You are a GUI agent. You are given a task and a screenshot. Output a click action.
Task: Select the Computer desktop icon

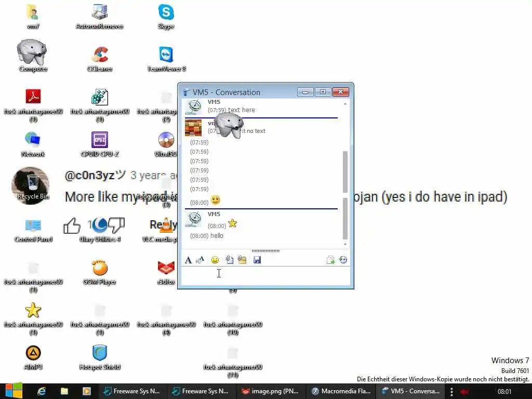click(33, 56)
